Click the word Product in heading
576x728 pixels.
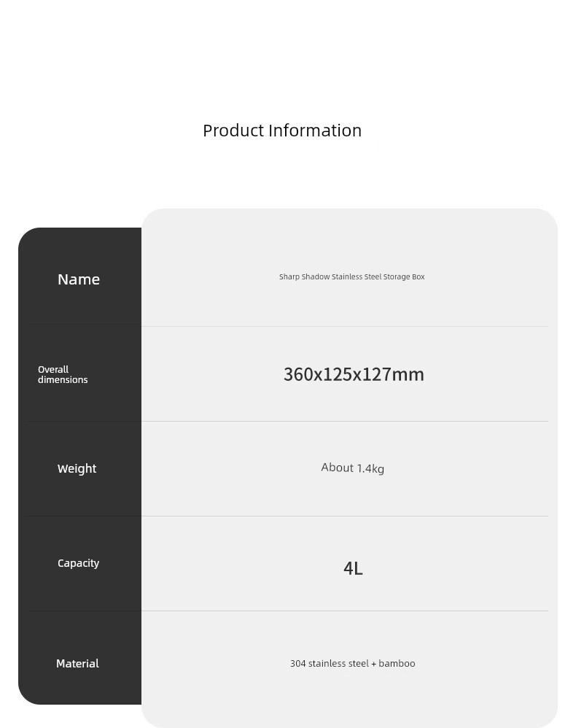pyautogui.click(x=233, y=131)
